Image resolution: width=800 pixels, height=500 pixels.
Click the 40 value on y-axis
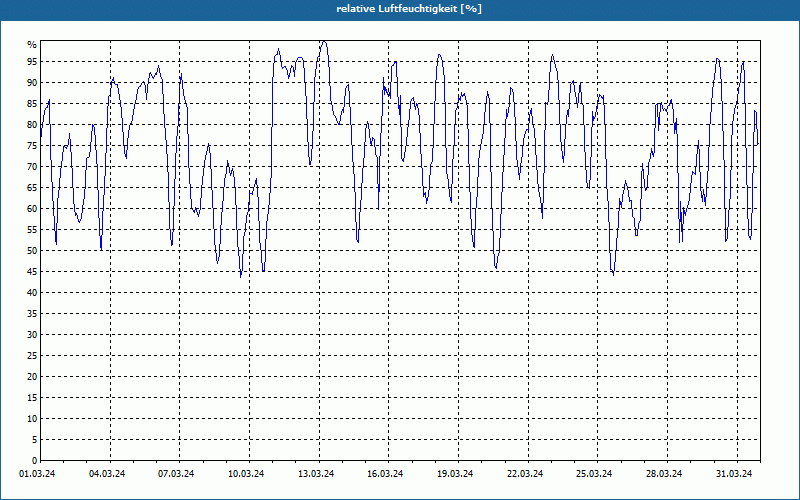(x=32, y=292)
